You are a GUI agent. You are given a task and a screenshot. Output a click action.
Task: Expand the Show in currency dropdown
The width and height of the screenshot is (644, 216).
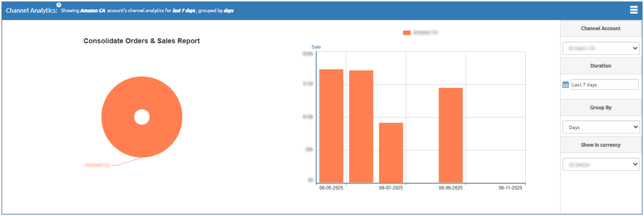pyautogui.click(x=601, y=165)
